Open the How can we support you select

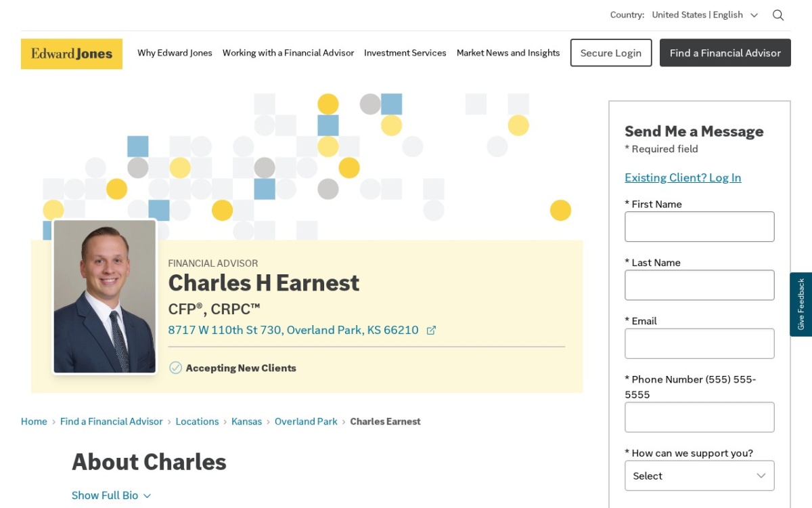coord(699,475)
